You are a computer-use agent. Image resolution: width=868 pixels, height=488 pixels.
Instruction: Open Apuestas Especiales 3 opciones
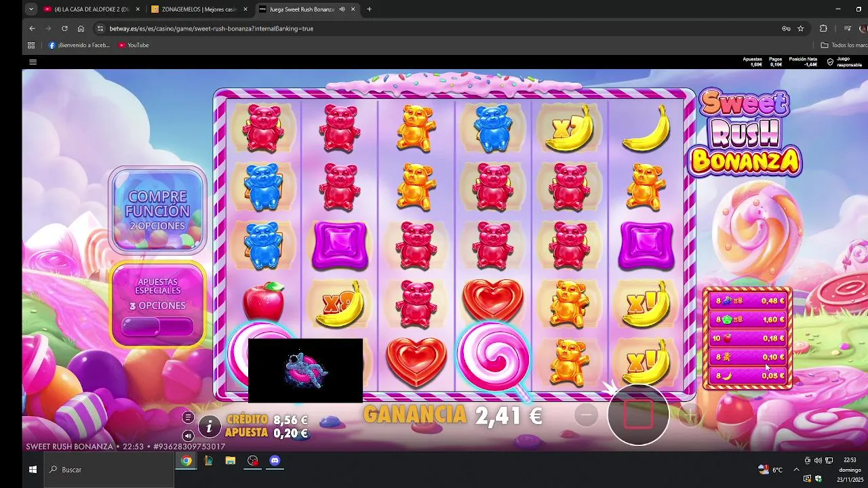(x=157, y=304)
